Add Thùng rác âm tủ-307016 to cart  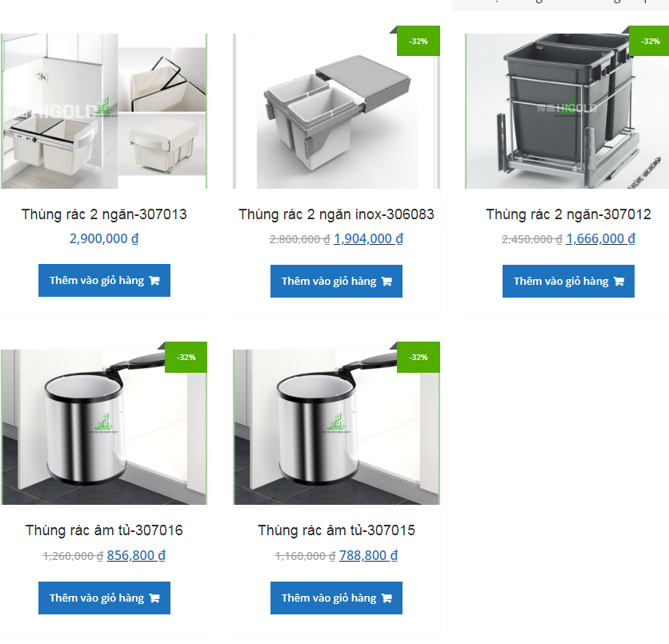point(104,598)
